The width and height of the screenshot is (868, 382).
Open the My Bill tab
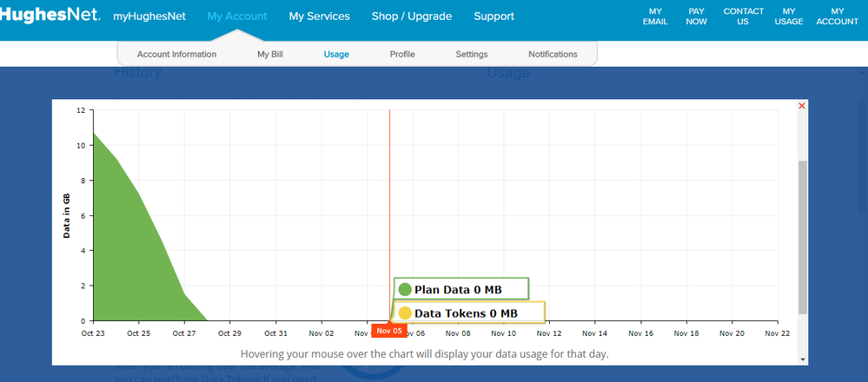click(x=269, y=54)
